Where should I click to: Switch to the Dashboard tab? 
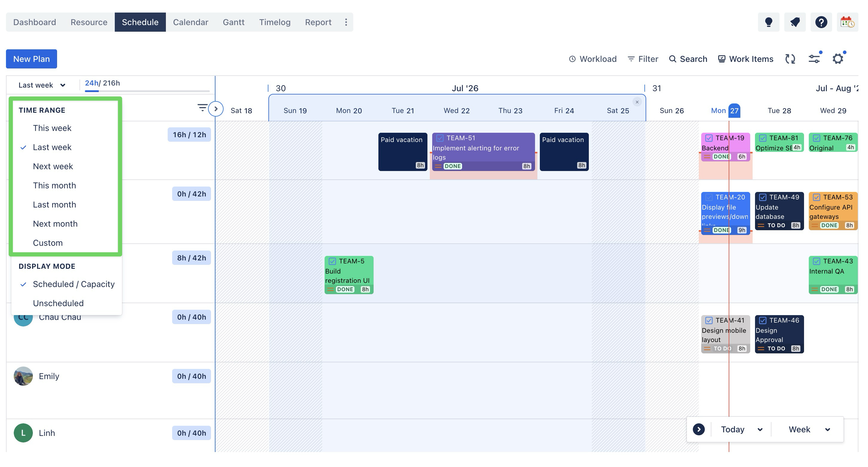pyautogui.click(x=35, y=22)
